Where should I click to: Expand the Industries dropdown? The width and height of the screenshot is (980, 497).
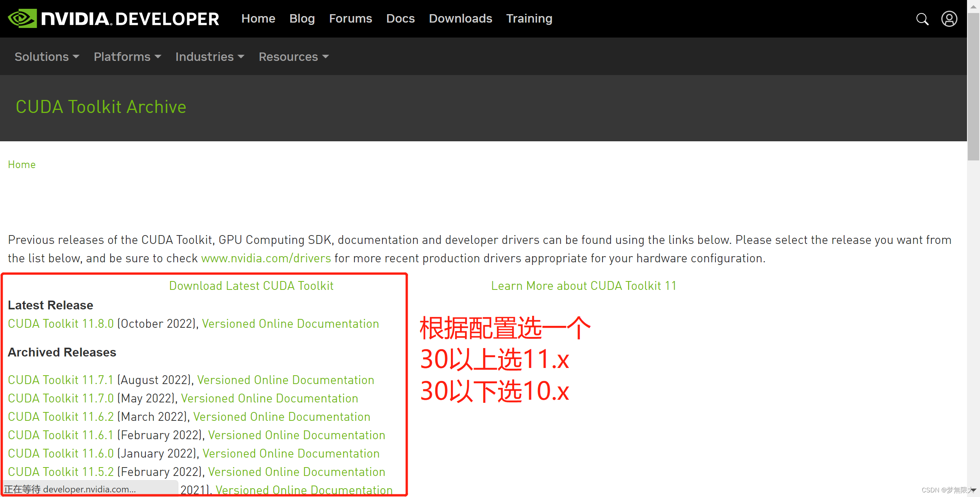point(210,57)
